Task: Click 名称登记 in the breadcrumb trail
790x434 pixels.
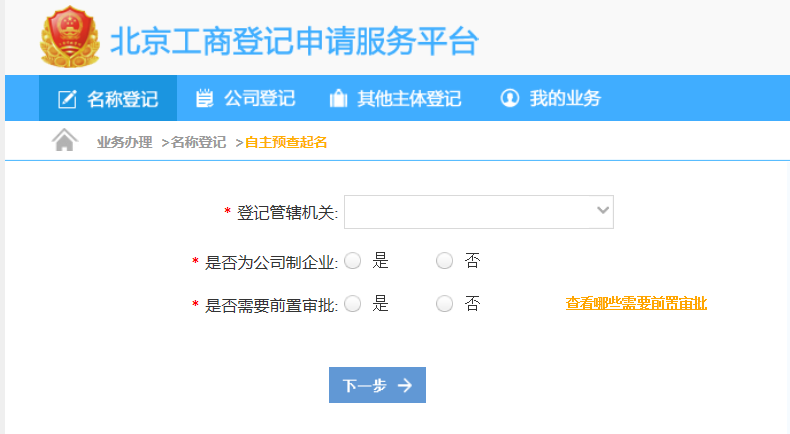Action: point(198,142)
